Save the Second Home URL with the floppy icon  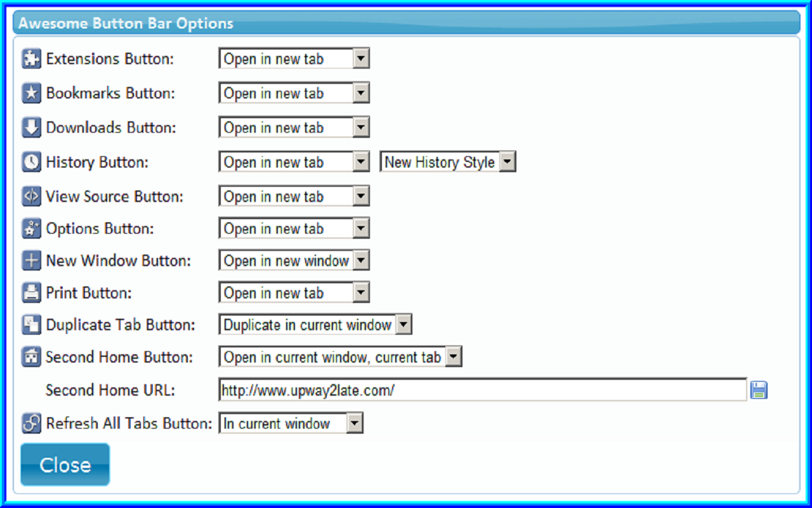(759, 391)
